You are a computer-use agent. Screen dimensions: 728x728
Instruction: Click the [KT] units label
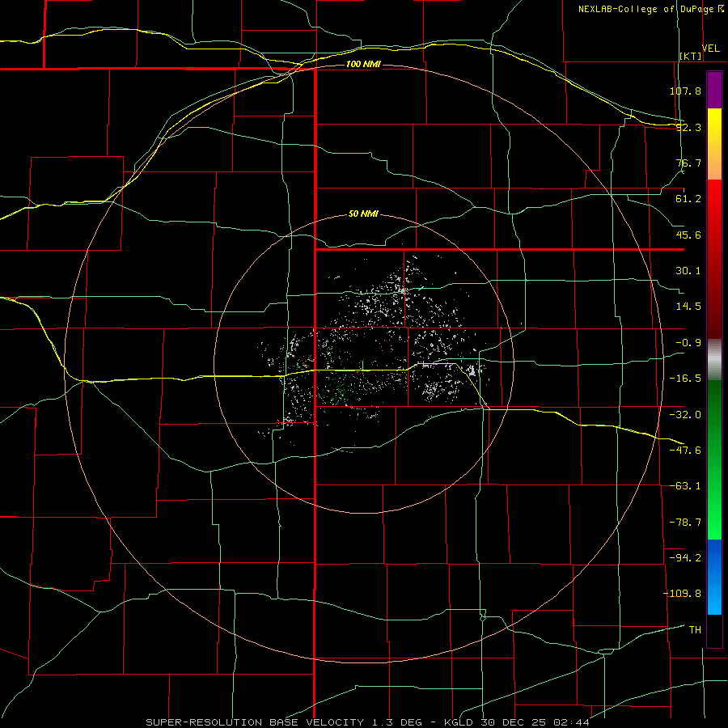tap(691, 56)
